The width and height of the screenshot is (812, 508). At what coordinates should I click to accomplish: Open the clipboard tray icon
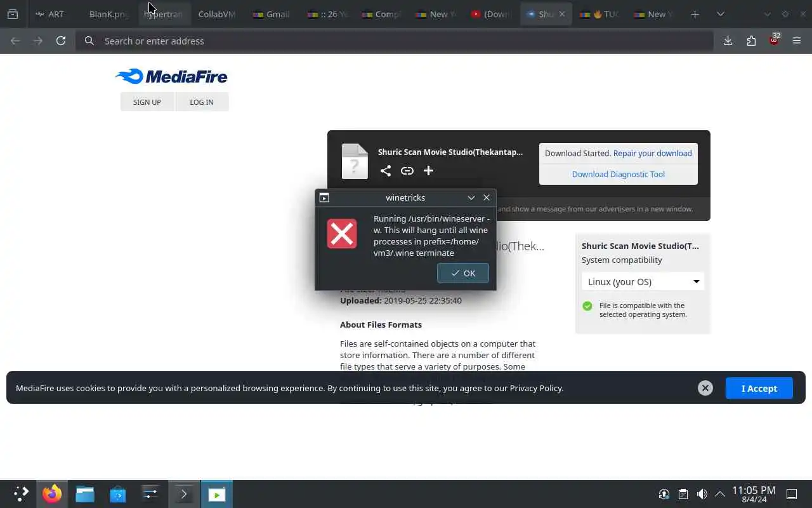click(x=683, y=494)
